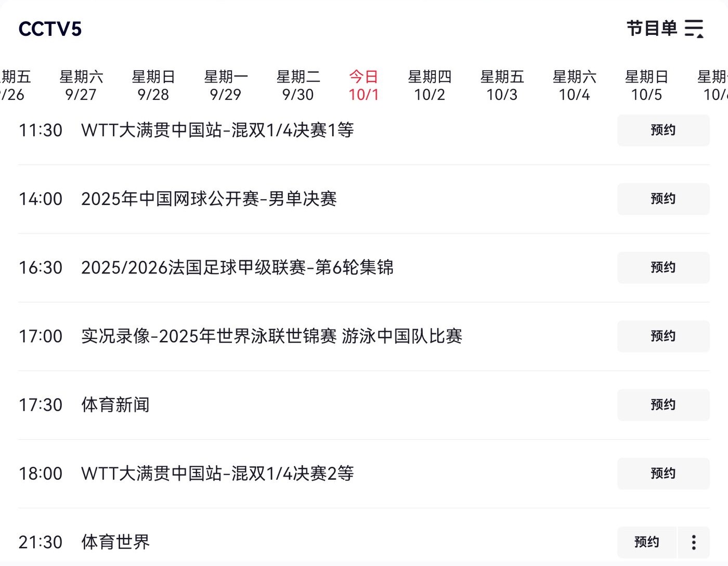Reserve the 11:30 WTT大满贯 混双1/4决赛1 program

[663, 130]
